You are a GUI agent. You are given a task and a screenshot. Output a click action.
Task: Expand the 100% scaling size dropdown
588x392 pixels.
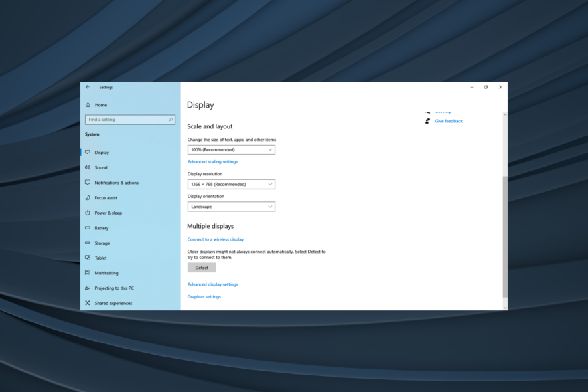(231, 150)
